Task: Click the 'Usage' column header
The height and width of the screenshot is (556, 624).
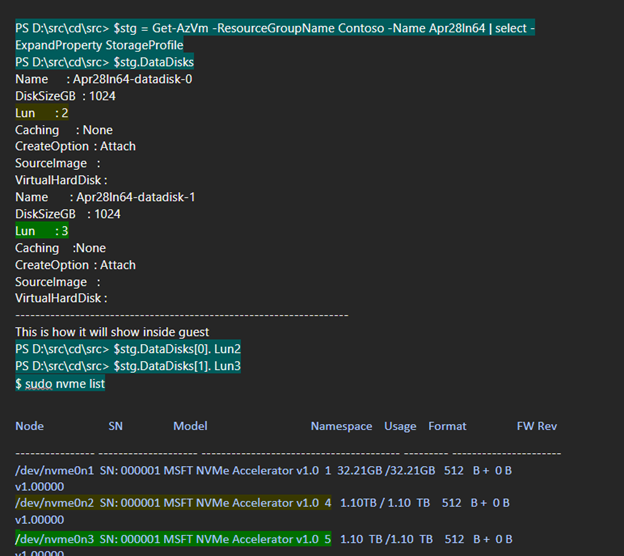Action: (x=400, y=426)
